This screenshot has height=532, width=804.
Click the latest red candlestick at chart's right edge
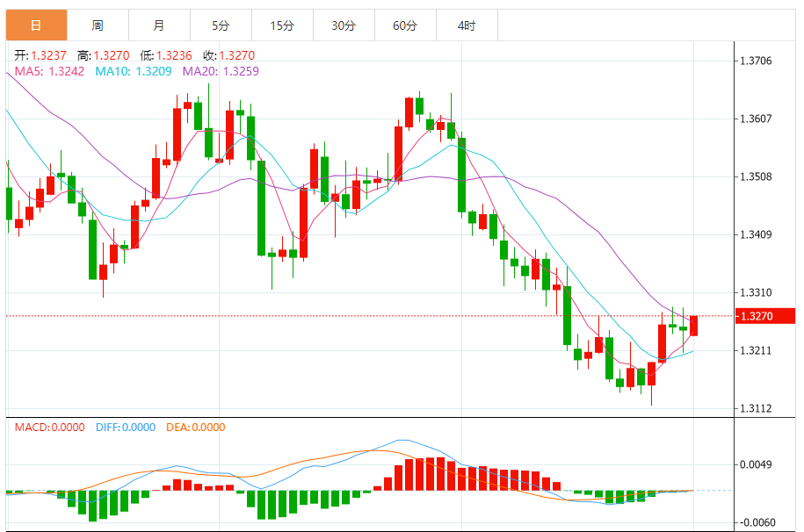click(694, 326)
